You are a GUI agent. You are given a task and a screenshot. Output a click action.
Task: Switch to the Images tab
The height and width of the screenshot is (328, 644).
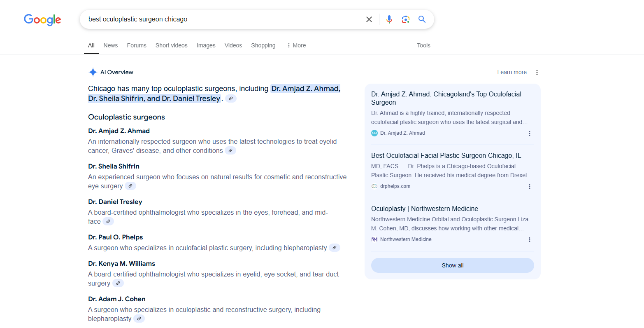click(206, 45)
